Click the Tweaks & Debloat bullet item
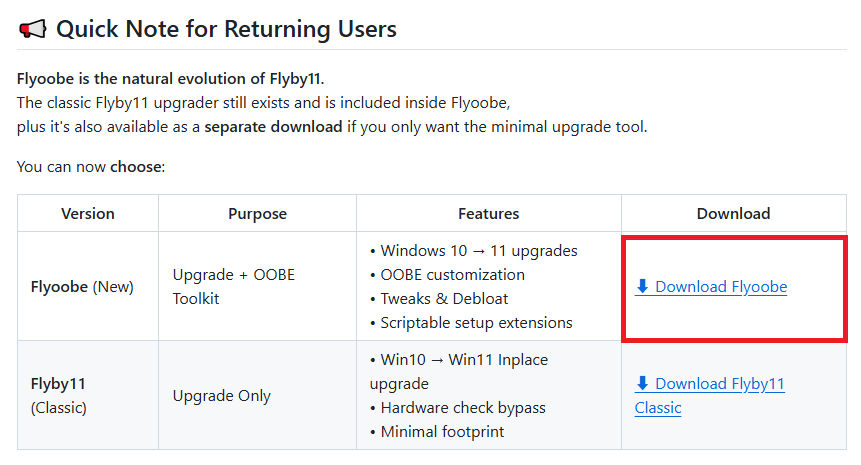Screen dimensions: 861x465 pos(444,299)
